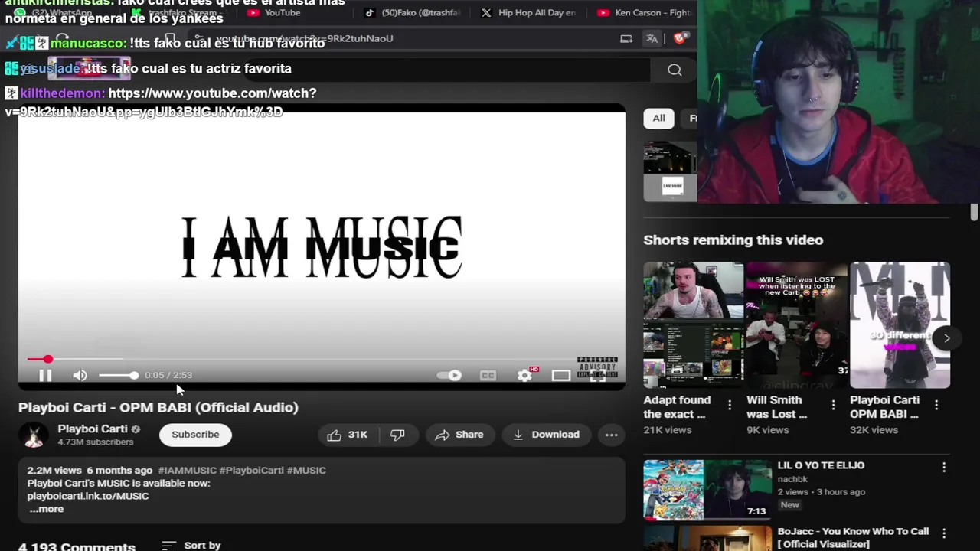Click the Shorts remixing this video heading
The height and width of the screenshot is (551, 980).
click(x=733, y=240)
